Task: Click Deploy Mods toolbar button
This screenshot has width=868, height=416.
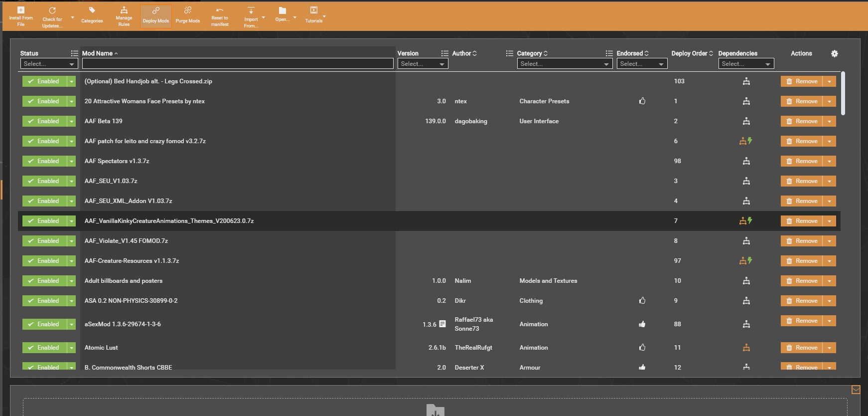Action: point(156,16)
